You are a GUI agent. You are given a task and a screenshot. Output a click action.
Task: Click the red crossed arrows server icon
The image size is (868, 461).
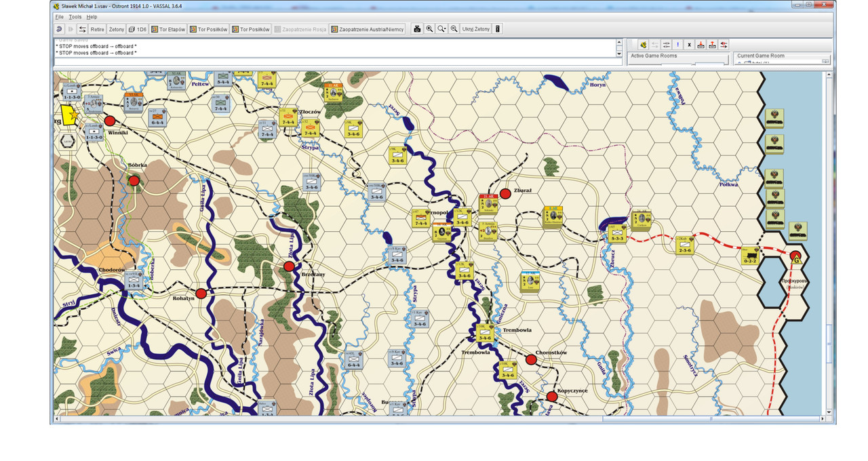pos(724,45)
